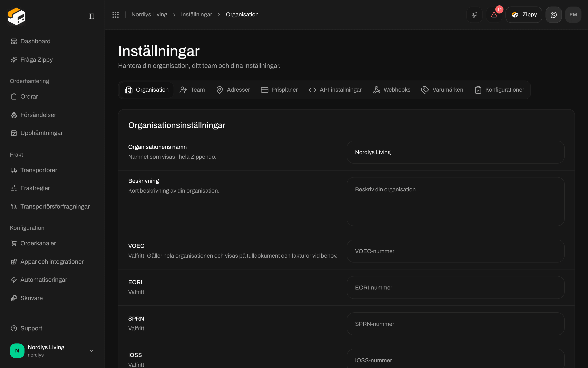Open the EM user avatar
The height and width of the screenshot is (368, 588).
573,15
